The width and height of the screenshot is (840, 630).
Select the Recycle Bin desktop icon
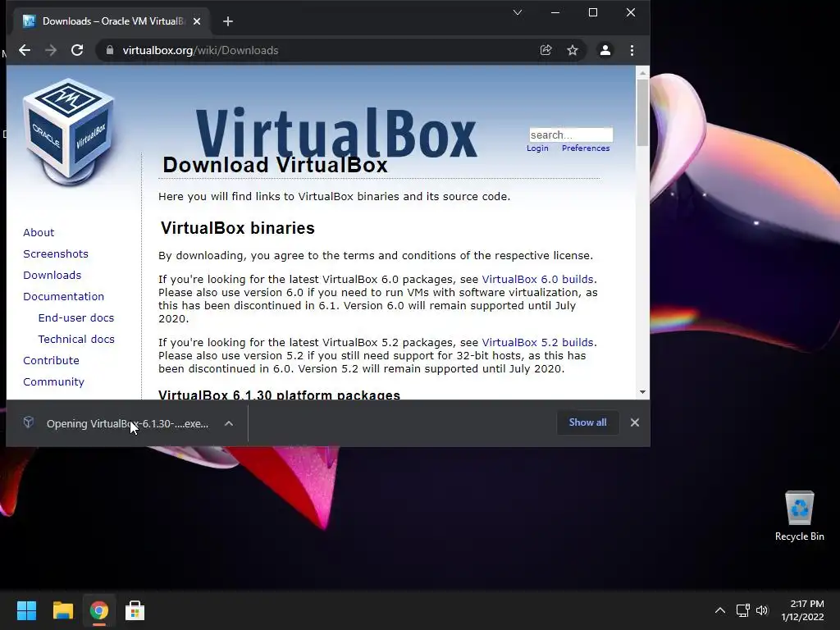coord(799,517)
